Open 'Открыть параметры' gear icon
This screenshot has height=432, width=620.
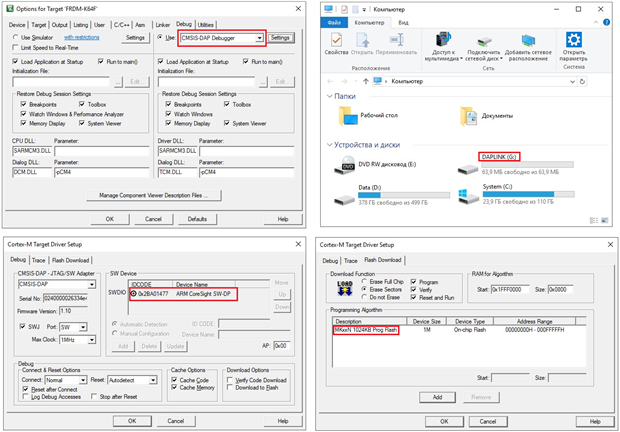click(x=574, y=40)
